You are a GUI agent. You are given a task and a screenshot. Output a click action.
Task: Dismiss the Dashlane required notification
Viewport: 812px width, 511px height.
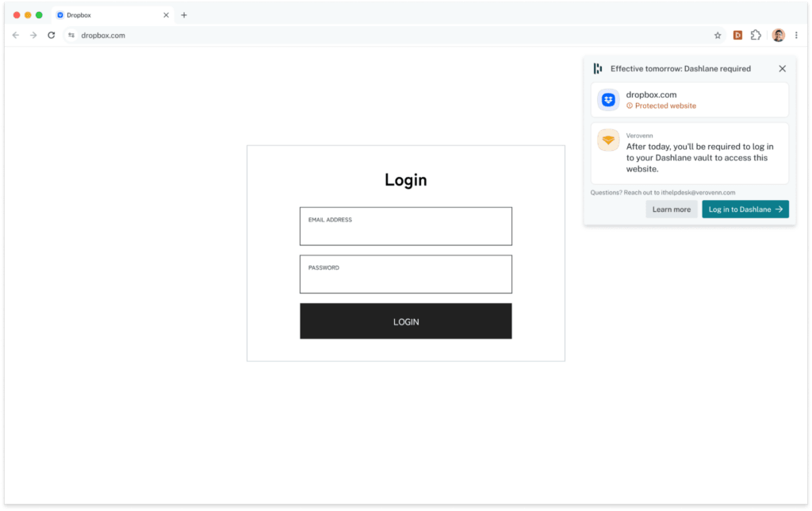782,68
